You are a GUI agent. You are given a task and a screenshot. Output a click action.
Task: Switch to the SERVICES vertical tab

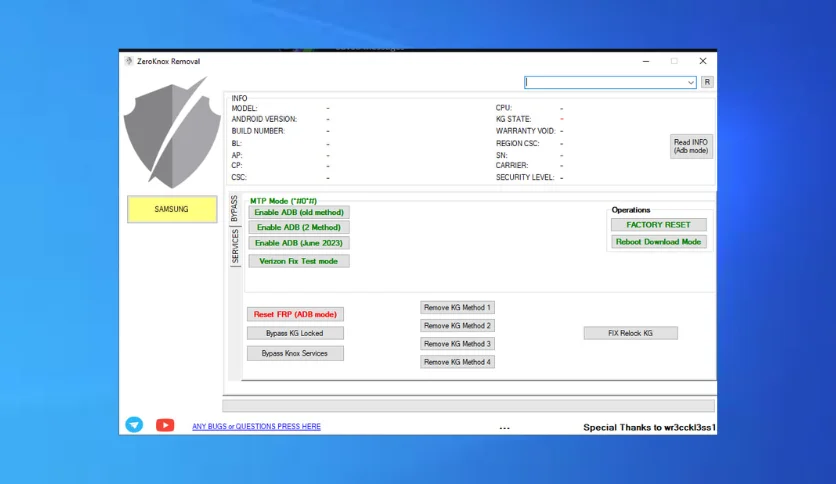coord(235,246)
